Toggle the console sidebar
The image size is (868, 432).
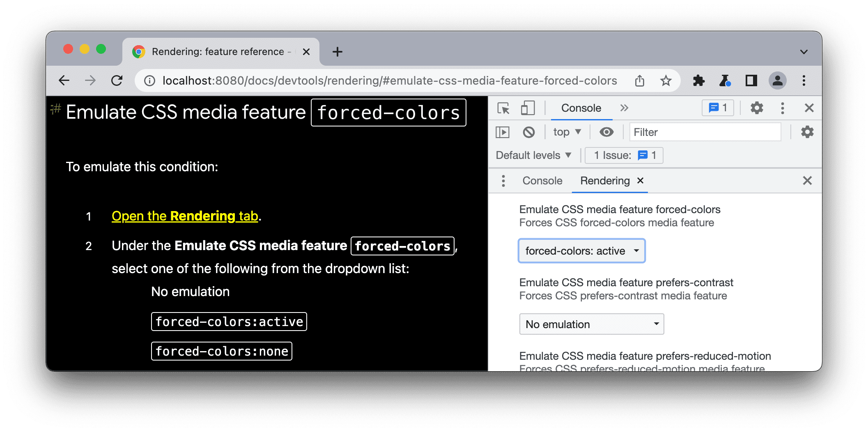point(503,132)
